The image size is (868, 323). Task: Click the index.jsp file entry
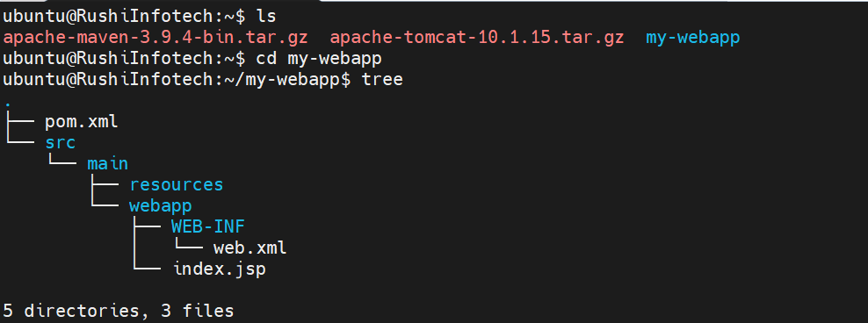pyautogui.click(x=220, y=269)
